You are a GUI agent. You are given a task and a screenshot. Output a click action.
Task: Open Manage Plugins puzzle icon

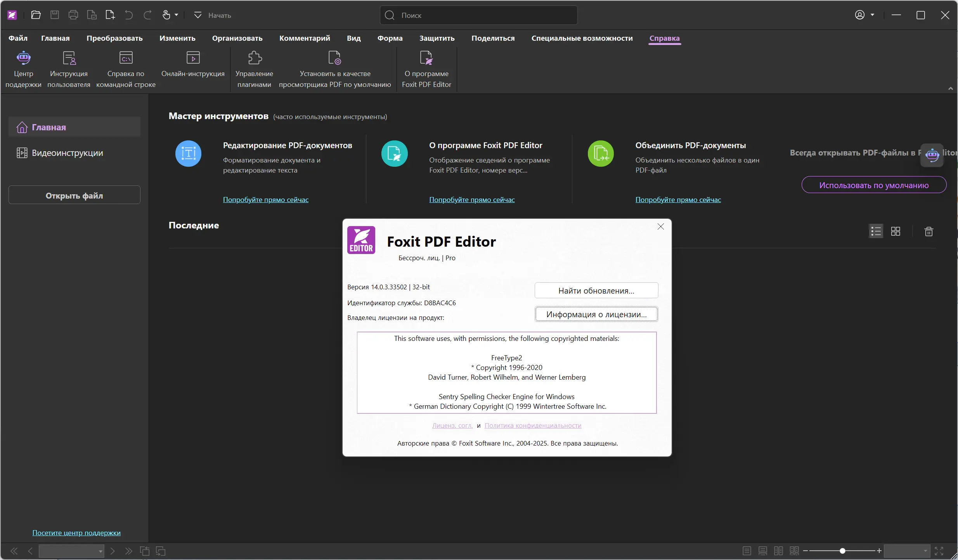pos(255,58)
